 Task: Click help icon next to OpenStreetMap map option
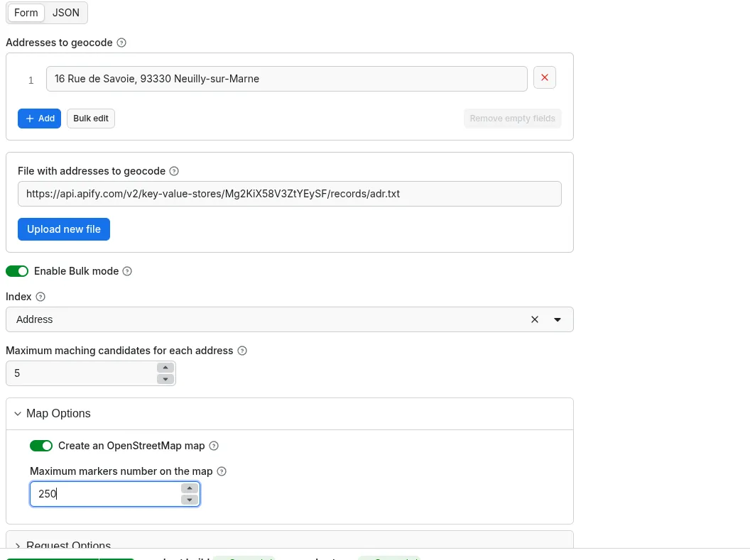click(214, 446)
